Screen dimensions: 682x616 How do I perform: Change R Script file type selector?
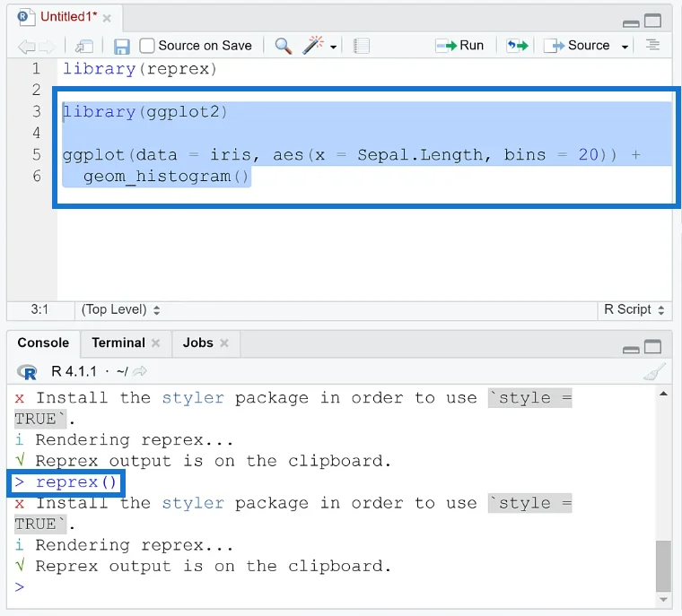click(x=634, y=309)
